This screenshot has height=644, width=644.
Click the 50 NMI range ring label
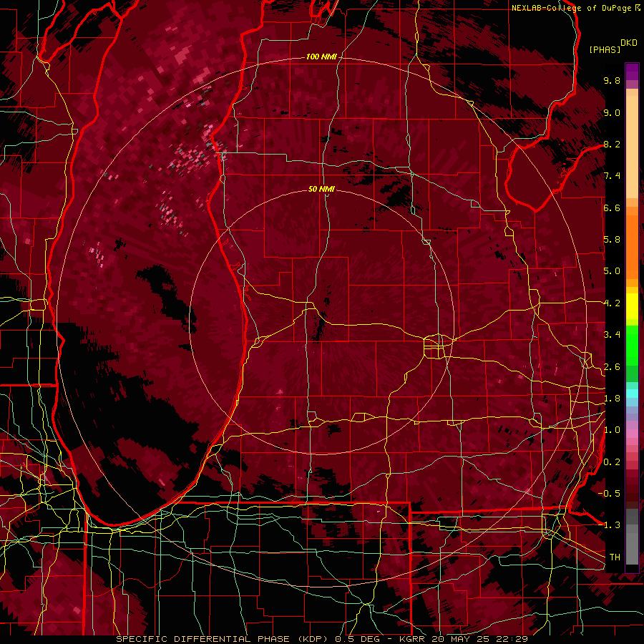coord(321,189)
